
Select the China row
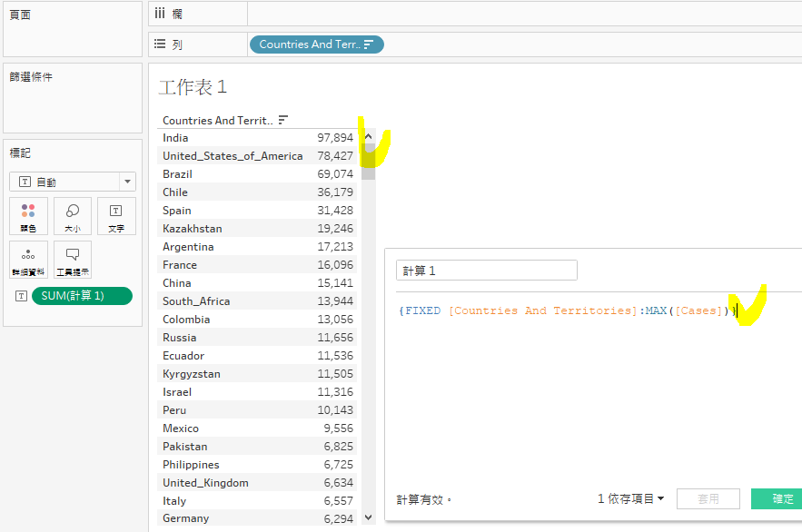tap(257, 283)
